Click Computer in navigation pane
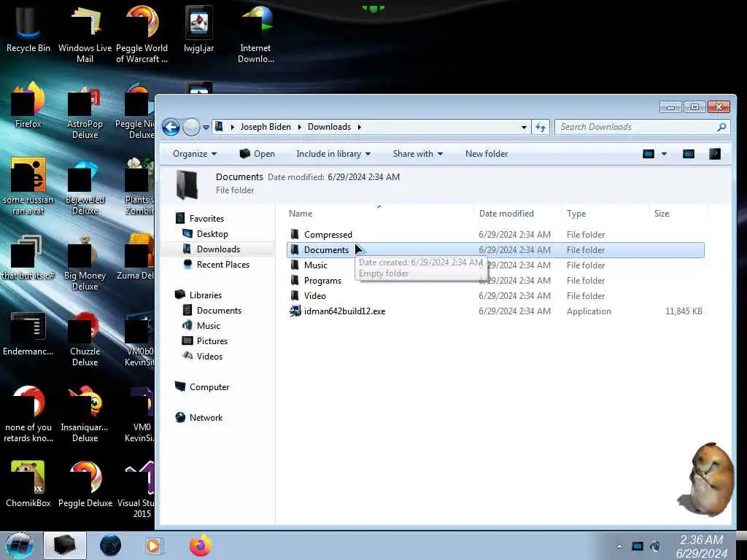This screenshot has width=747, height=560. click(x=209, y=387)
